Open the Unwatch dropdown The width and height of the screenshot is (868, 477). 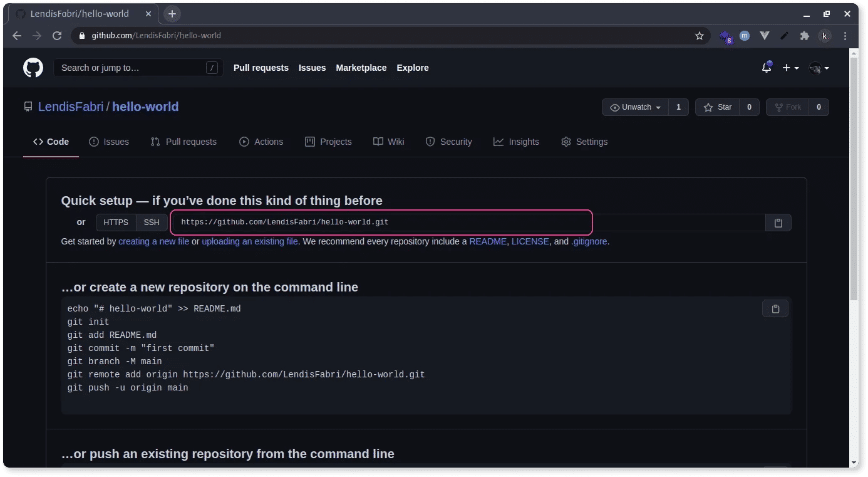click(x=636, y=107)
